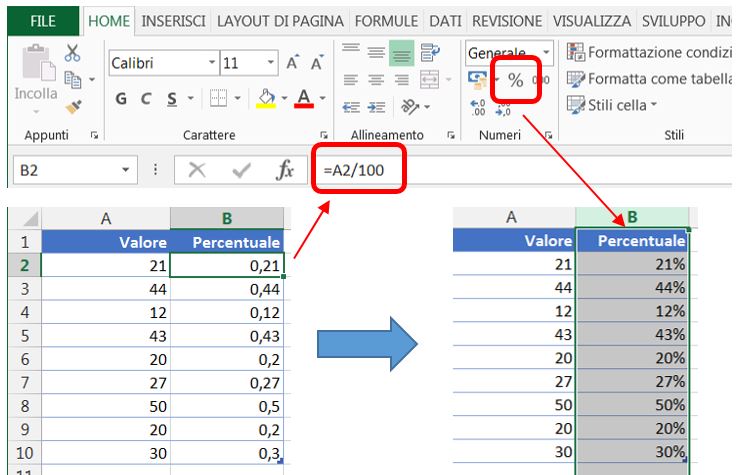Click the scissors Cut icon
The width and height of the screenshot is (748, 475).
pos(73,53)
